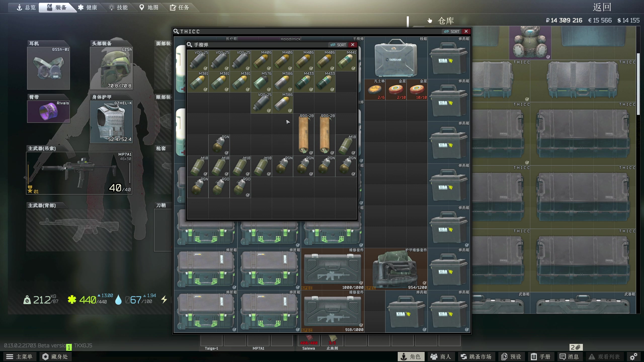This screenshot has height=362, width=644.
Task: Select the Rivals armband slot
Action: coord(49,112)
